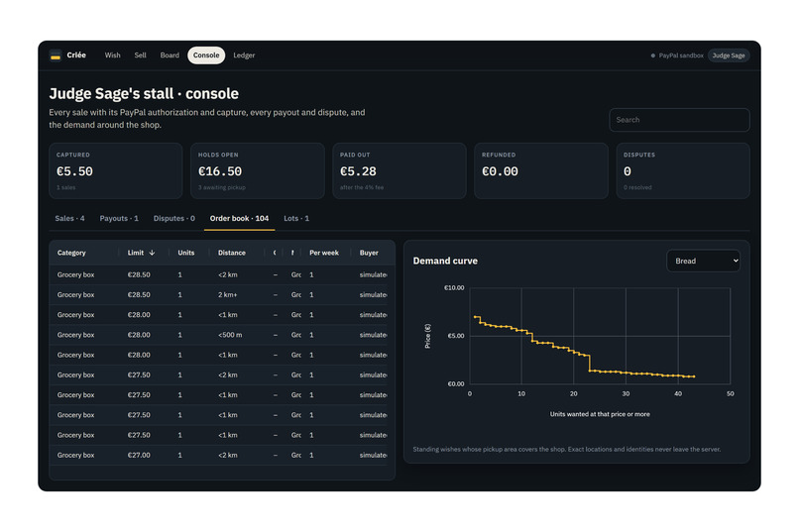Image resolution: width=799 pixels, height=532 pixels.
Task: Select the €28.50 row with <2 km
Action: tap(218, 274)
